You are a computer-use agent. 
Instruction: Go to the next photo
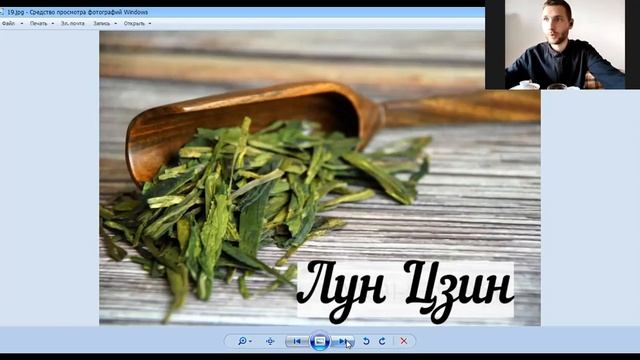(342, 341)
